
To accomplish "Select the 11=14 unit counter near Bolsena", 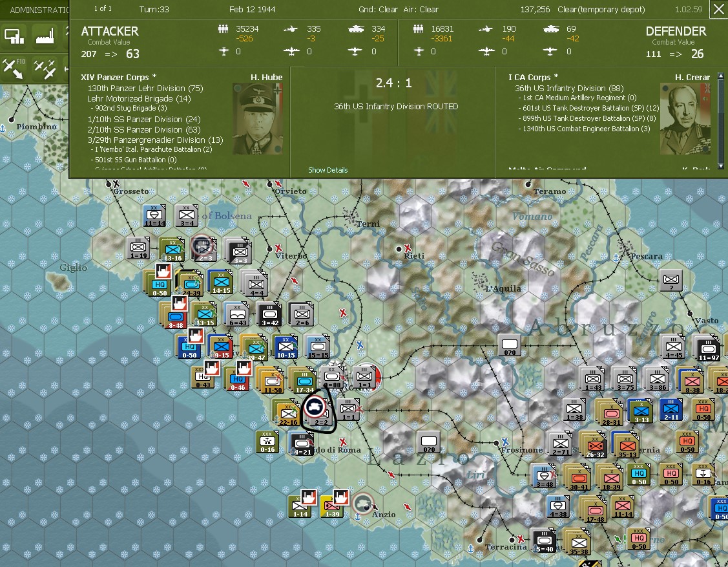I will point(154,216).
